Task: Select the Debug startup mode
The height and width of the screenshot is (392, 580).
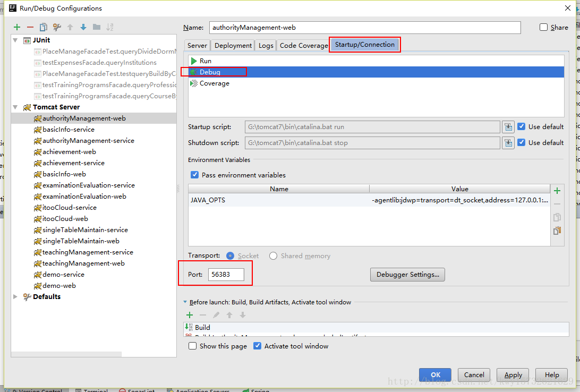Action: click(376, 72)
